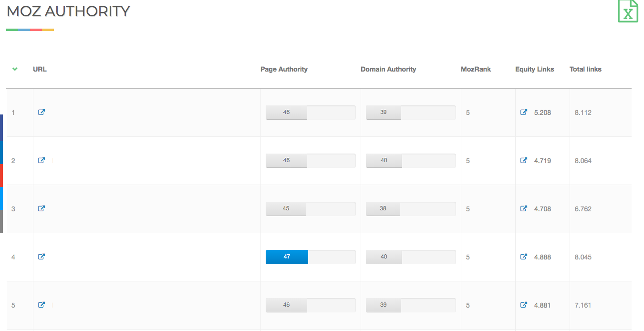Select equity links value 4.719

pyautogui.click(x=542, y=161)
